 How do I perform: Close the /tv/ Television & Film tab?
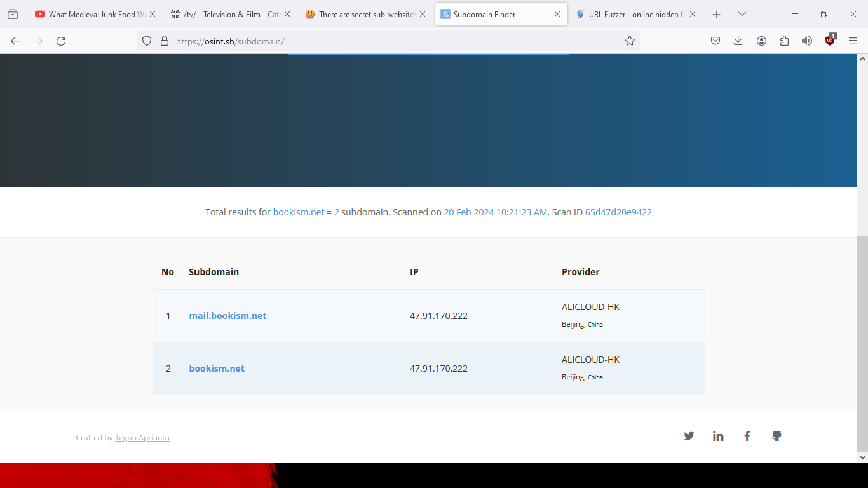click(x=287, y=14)
